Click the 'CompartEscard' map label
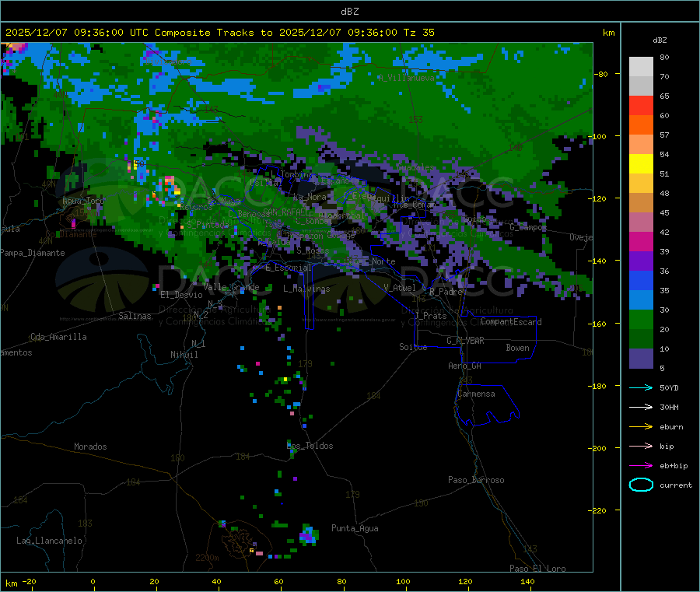This screenshot has height=592, width=700. [511, 321]
